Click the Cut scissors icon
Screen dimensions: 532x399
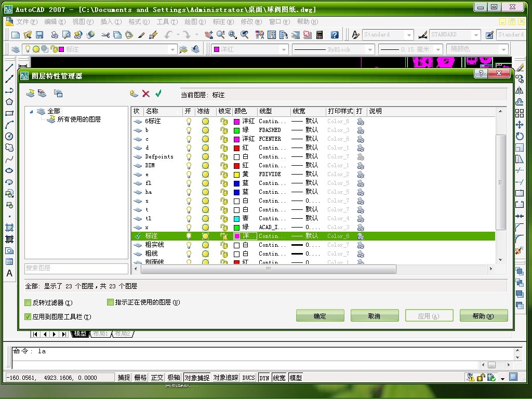pyautogui.click(x=105, y=35)
